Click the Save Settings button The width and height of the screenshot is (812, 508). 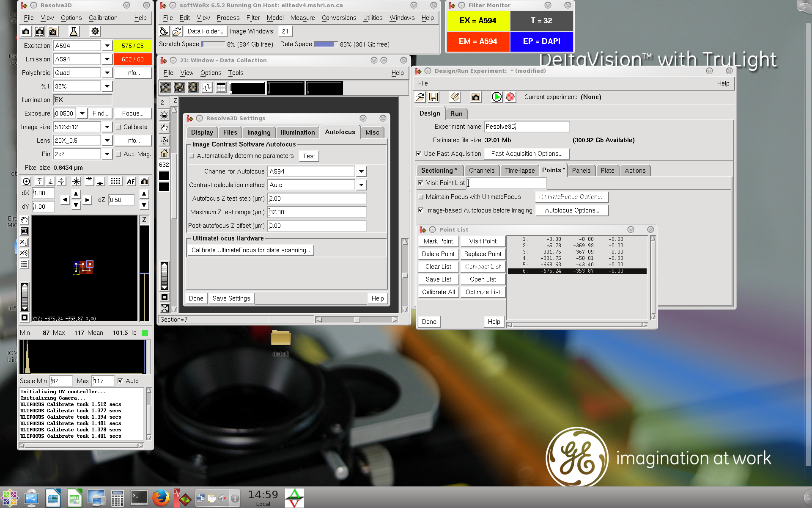pos(231,298)
